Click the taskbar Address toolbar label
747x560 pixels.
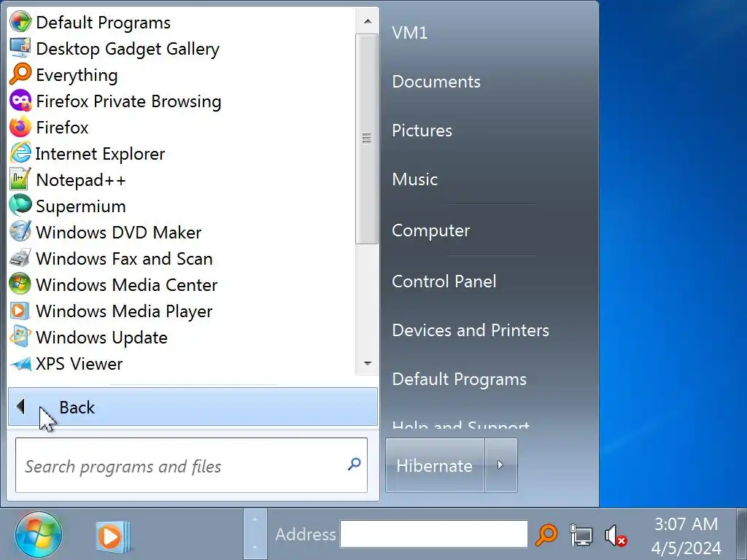point(306,534)
